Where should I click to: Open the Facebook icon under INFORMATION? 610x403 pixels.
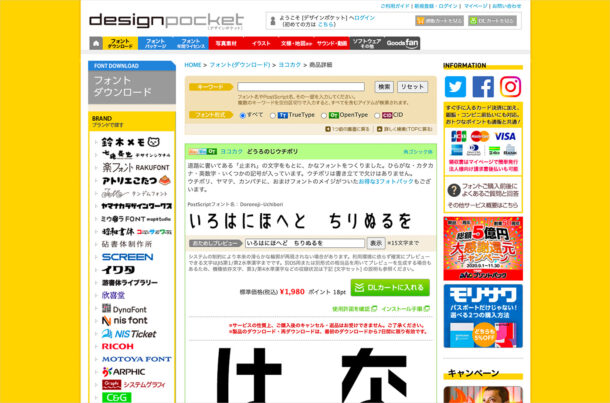[483, 87]
